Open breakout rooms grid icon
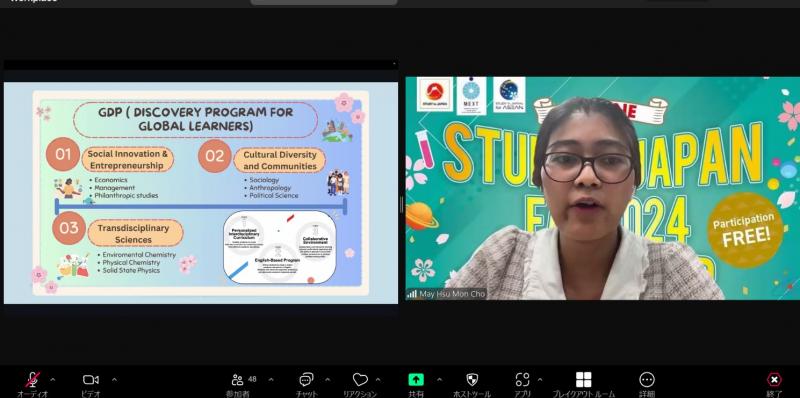 pos(584,380)
